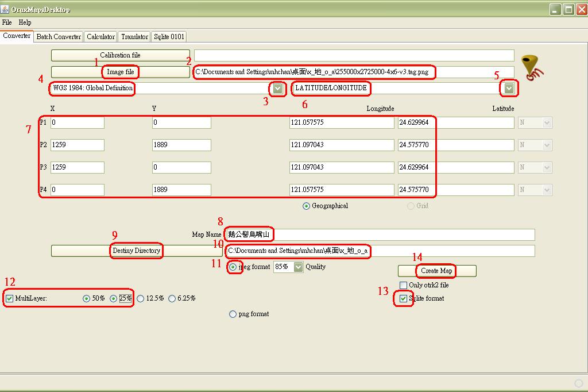Click the P3 X field showing 1259
The height and width of the screenshot is (392, 588).
(x=78, y=167)
